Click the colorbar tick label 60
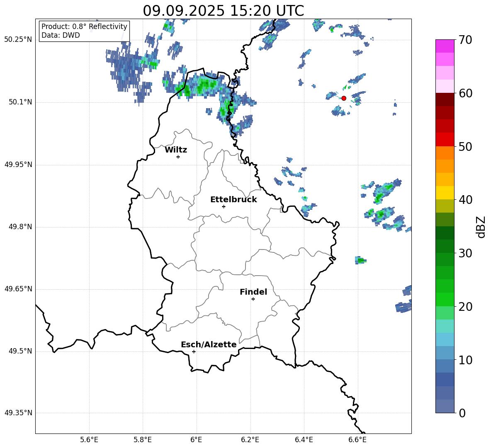Screen dimensions: 491x448 click(465, 93)
